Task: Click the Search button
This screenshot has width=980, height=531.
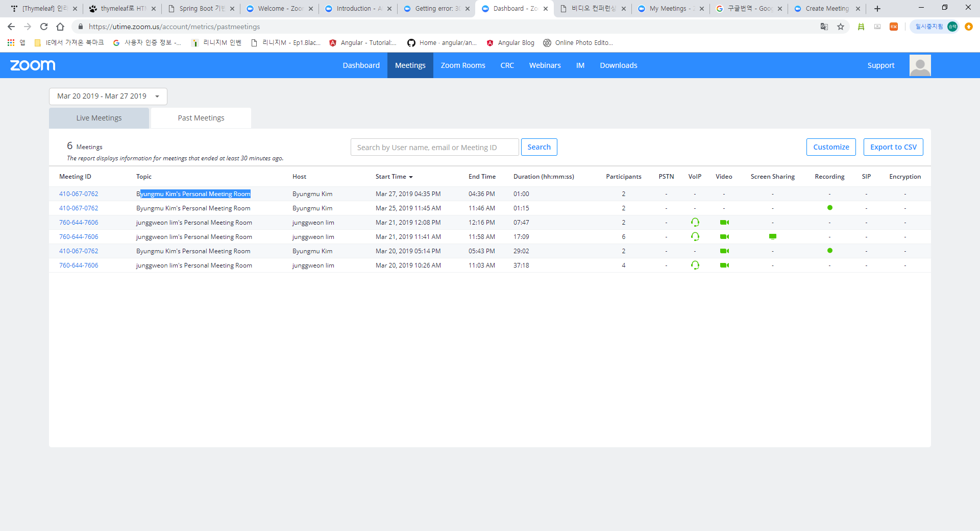Action: click(x=539, y=147)
